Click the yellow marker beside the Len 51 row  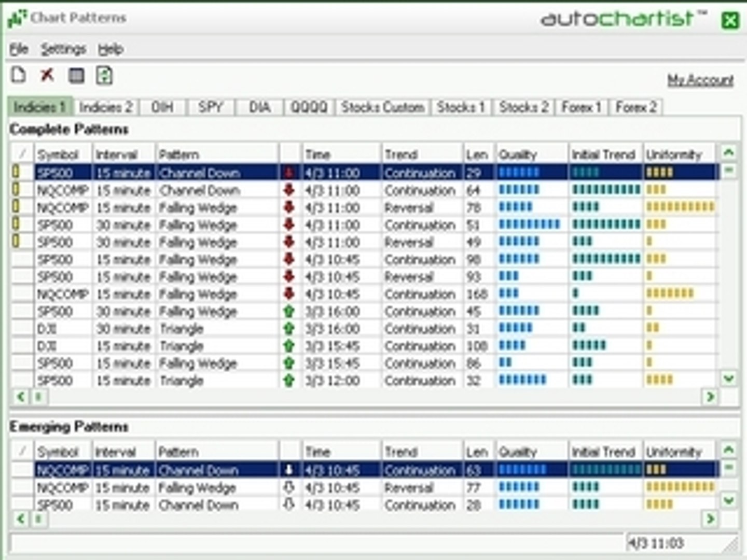pos(16,223)
